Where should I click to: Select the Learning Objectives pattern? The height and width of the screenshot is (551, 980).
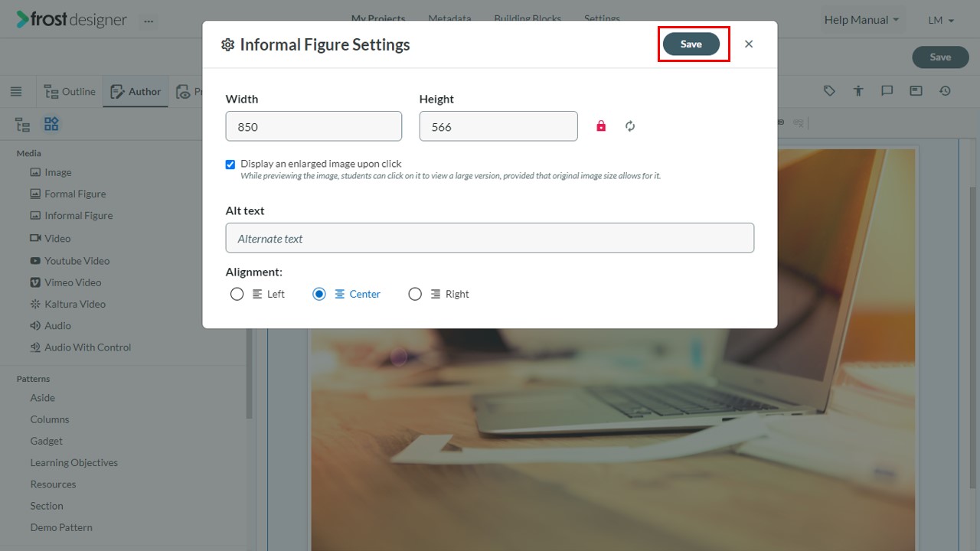tap(74, 462)
